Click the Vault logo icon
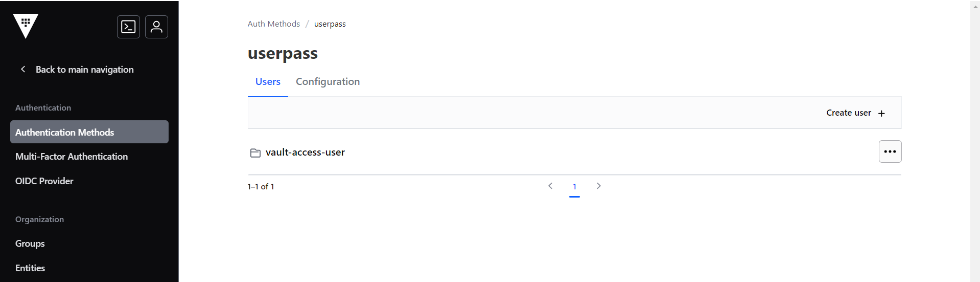980x282 pixels. pos(26,26)
